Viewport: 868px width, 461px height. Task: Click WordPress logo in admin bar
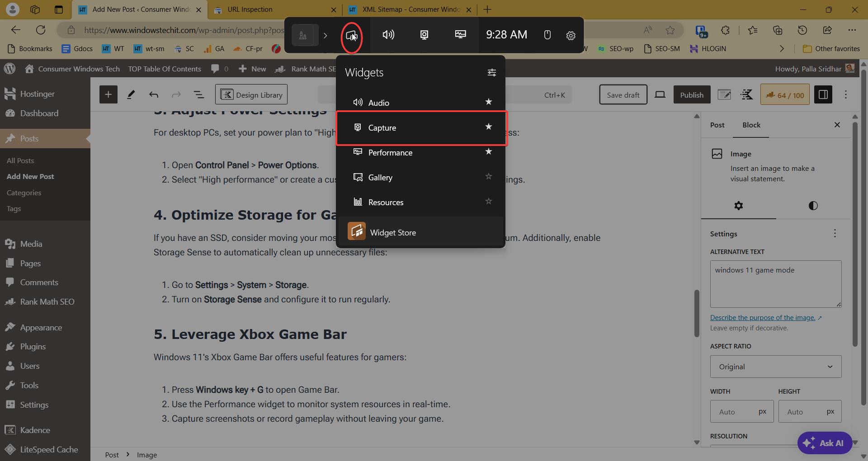click(9, 69)
